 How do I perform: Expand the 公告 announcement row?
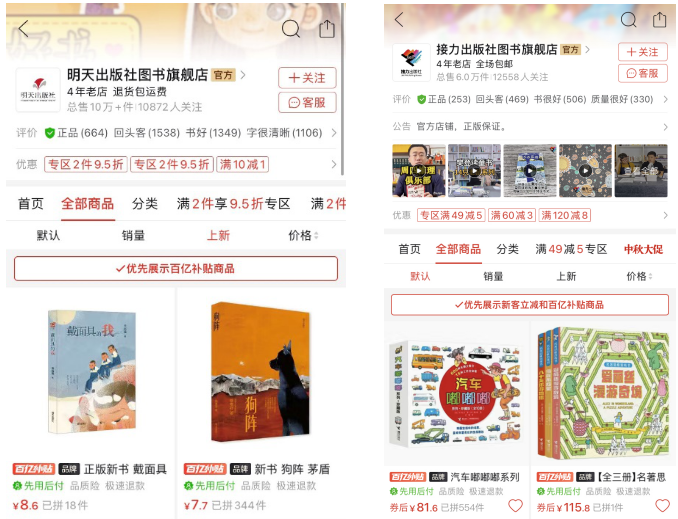(530, 127)
